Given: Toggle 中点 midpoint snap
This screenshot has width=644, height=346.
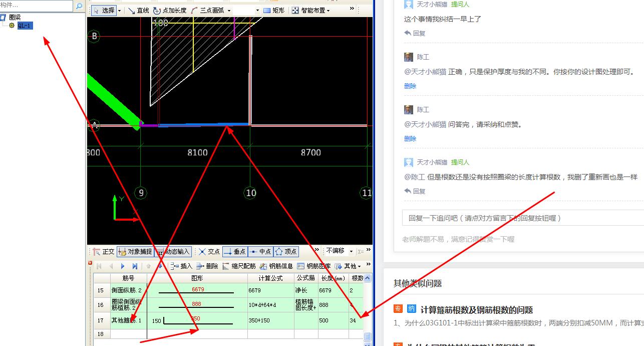Looking at the screenshot, I should [260, 252].
